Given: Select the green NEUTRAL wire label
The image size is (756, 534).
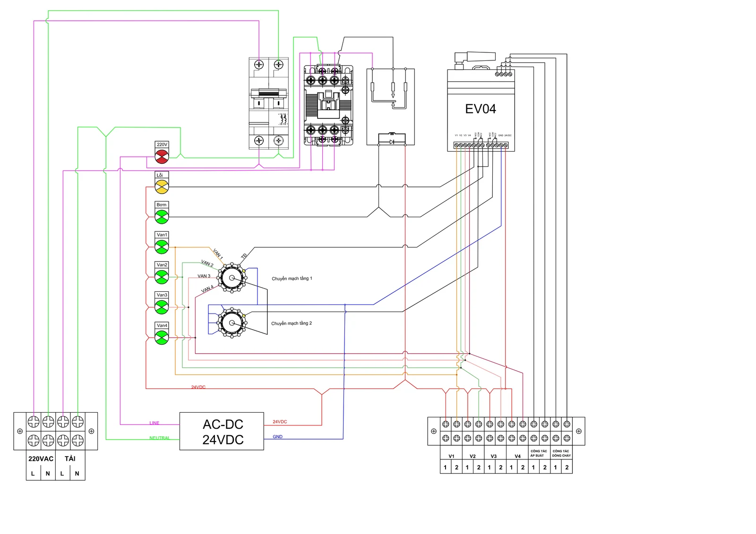Looking at the screenshot, I should [x=159, y=438].
